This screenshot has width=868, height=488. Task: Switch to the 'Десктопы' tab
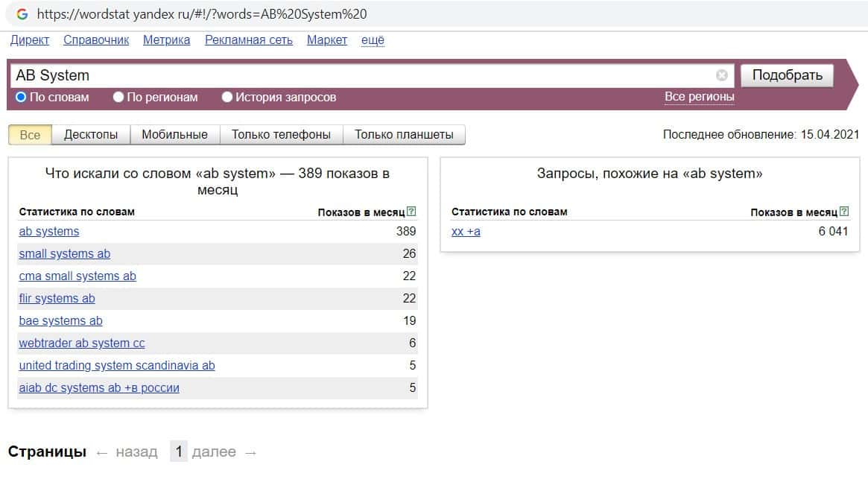91,135
